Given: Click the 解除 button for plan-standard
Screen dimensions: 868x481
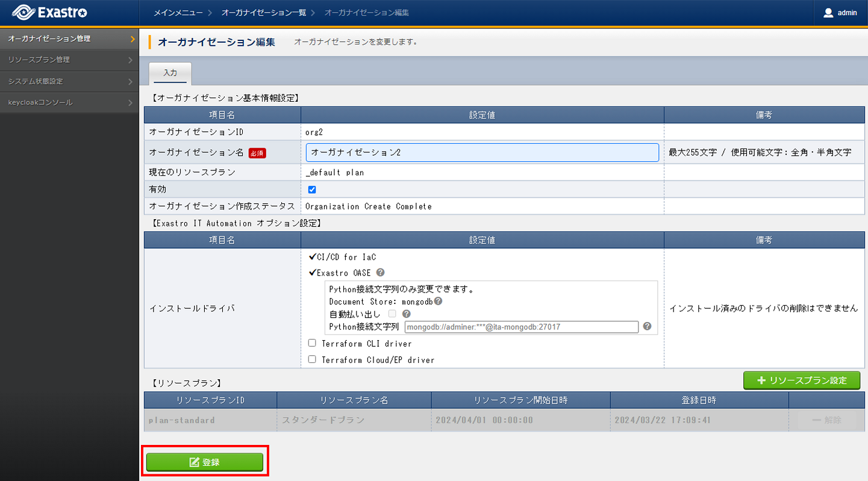Looking at the screenshot, I should (x=826, y=420).
